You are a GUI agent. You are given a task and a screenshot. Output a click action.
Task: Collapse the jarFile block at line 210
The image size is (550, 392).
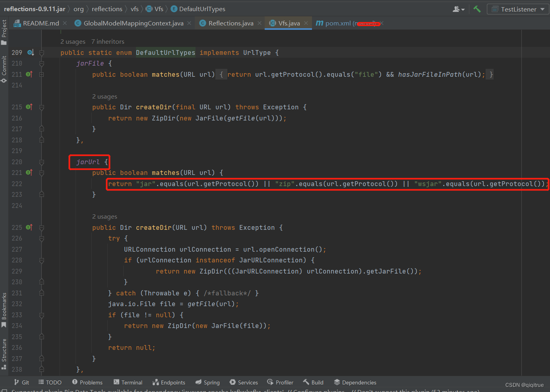coord(42,64)
